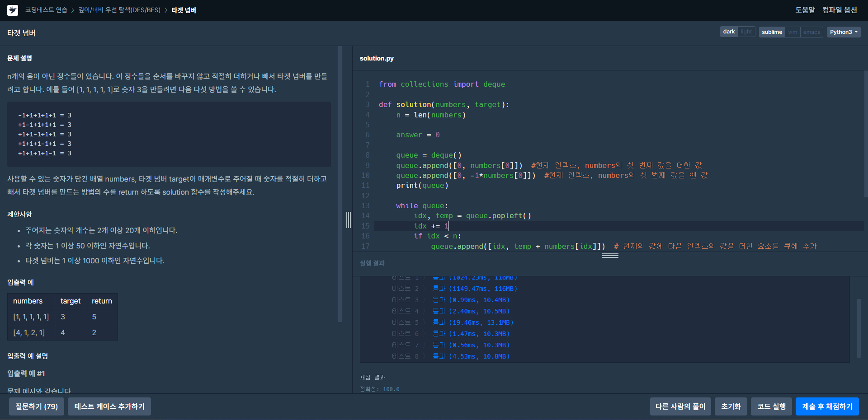Open 다른 사람의 풀이 solutions

coord(680,406)
